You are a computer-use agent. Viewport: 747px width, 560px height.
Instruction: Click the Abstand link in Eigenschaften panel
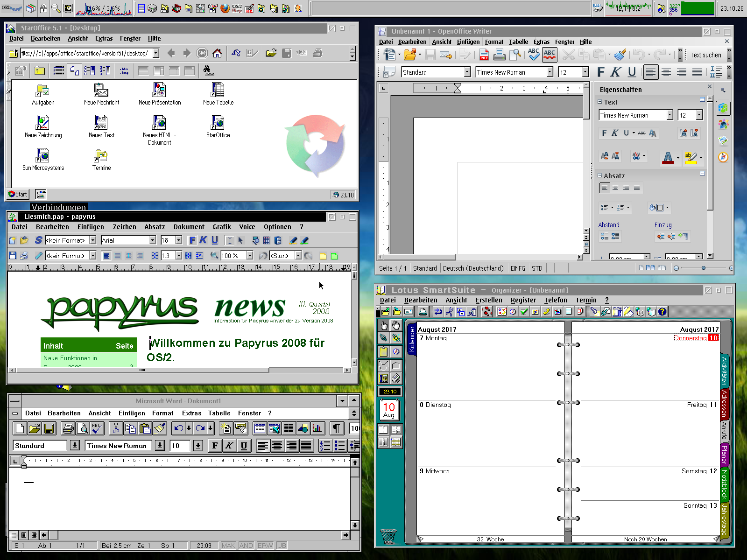pyautogui.click(x=609, y=225)
